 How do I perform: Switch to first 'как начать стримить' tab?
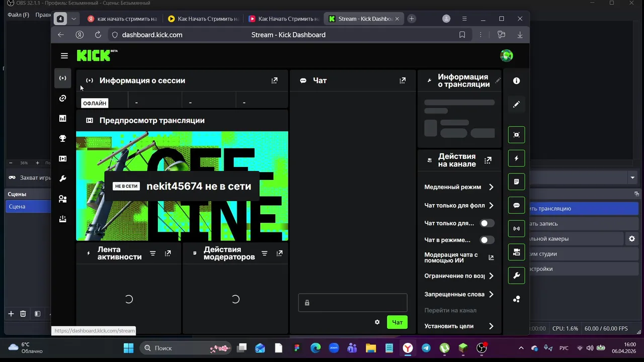pos(122,19)
